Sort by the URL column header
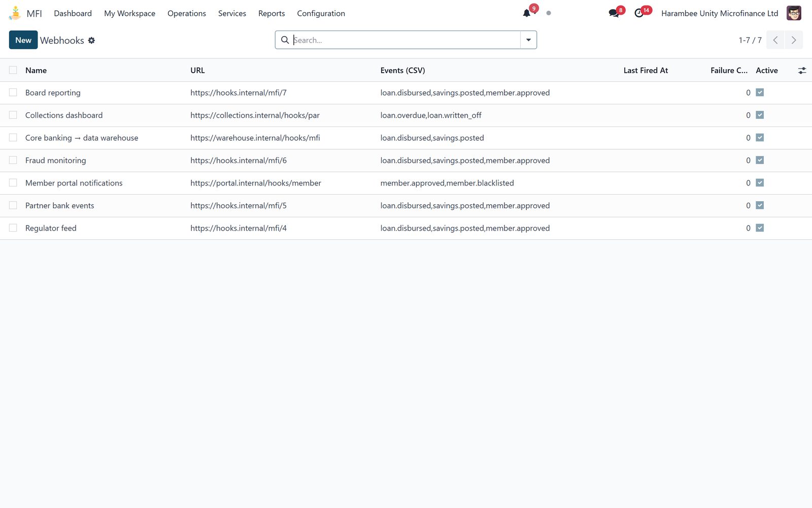812x508 pixels. coord(197,71)
